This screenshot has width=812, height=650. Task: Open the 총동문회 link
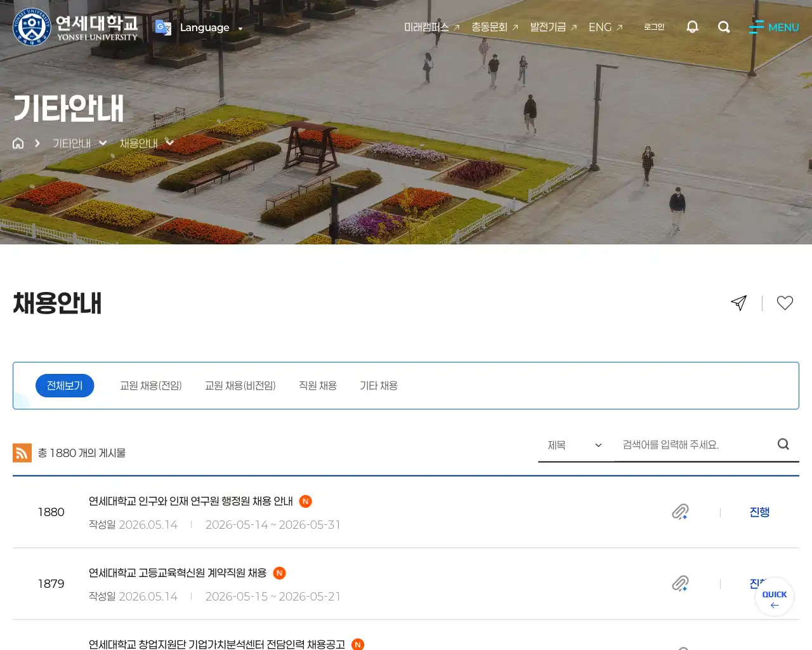pyautogui.click(x=495, y=27)
